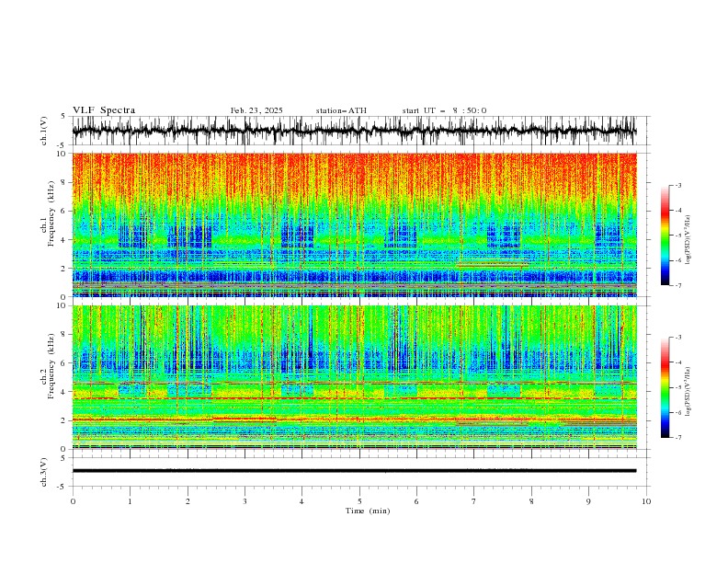This screenshot has height=563, width=728.
Task: Click the '3' tick on the Time axis
Action: coord(245,501)
